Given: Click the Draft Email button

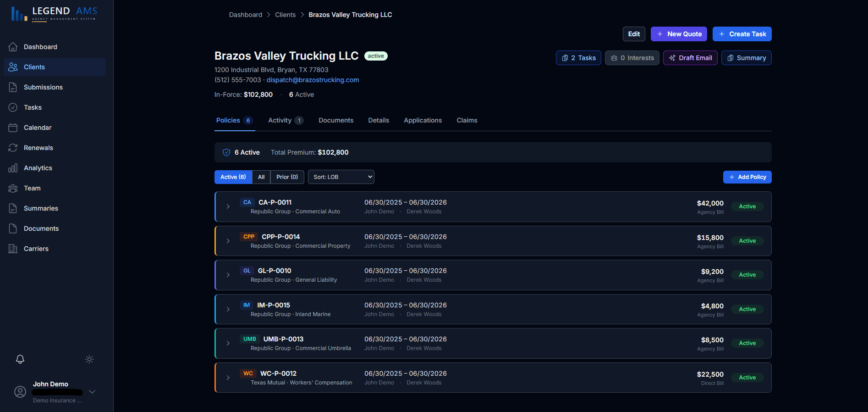Looking at the screenshot, I should coord(690,58).
